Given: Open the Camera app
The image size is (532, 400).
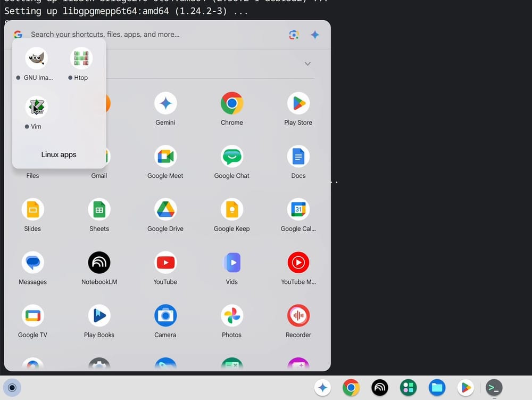Looking at the screenshot, I should click(x=165, y=315).
